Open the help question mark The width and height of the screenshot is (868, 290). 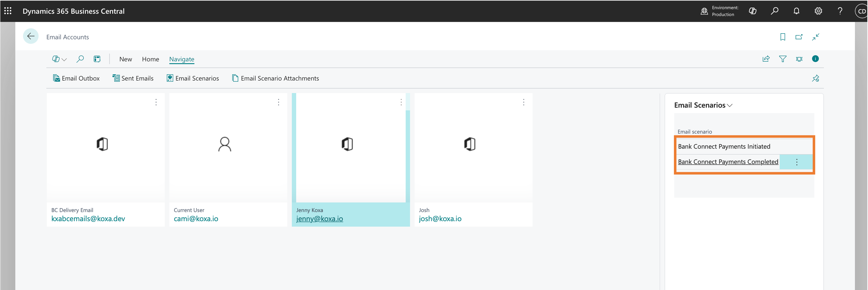pyautogui.click(x=840, y=11)
